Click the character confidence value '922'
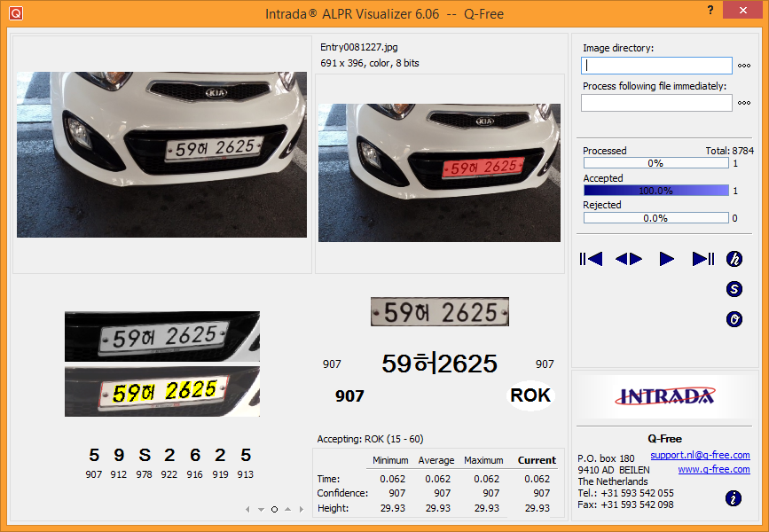Image resolution: width=769 pixels, height=532 pixels. pos(169,474)
